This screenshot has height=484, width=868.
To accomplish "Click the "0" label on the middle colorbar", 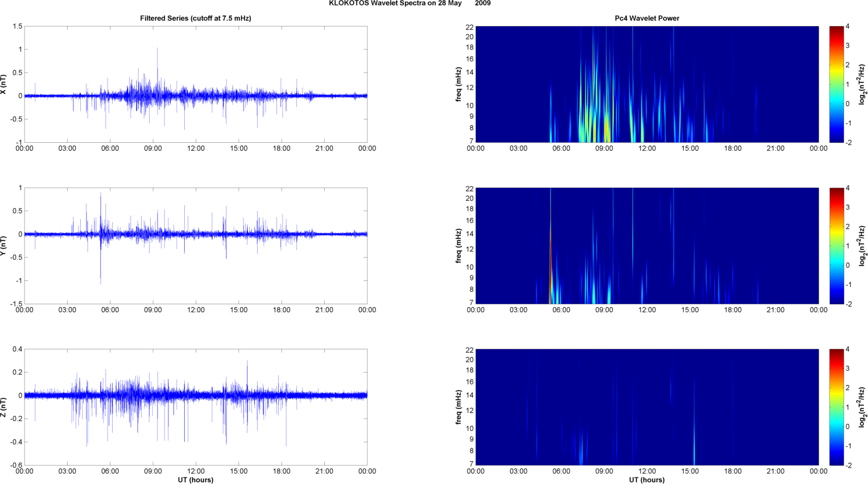I will pyautogui.click(x=848, y=266).
